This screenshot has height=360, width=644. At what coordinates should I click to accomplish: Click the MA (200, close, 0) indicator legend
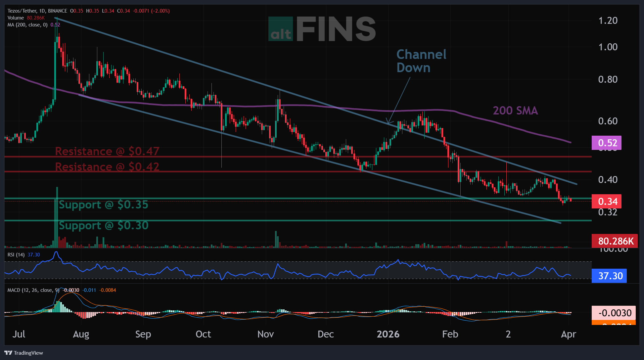pos(27,25)
